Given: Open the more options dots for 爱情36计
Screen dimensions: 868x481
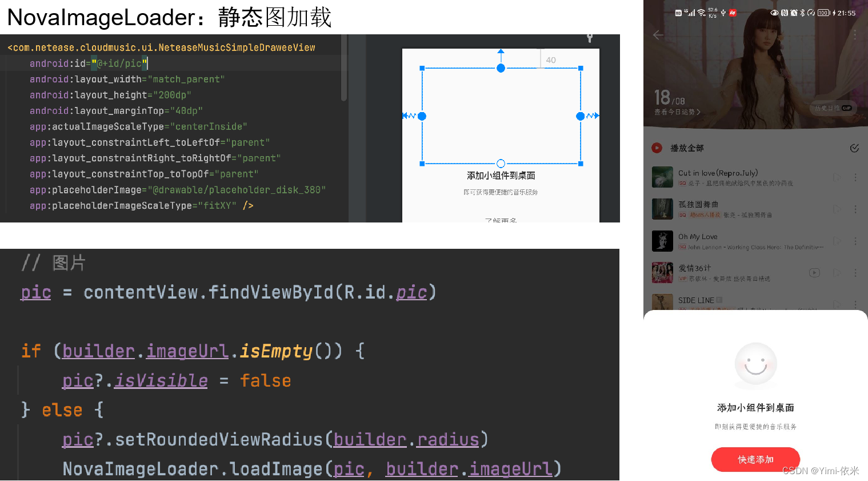Looking at the screenshot, I should pos(855,273).
